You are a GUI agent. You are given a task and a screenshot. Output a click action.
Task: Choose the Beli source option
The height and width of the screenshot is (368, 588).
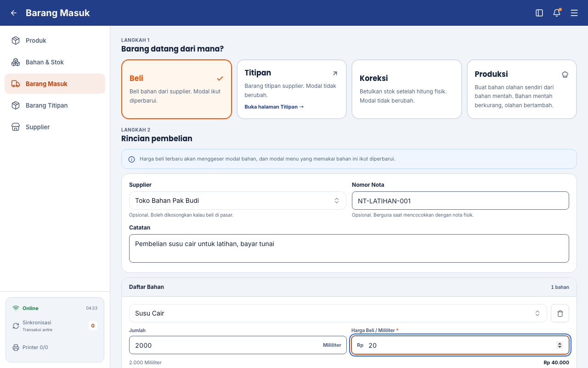click(x=176, y=89)
